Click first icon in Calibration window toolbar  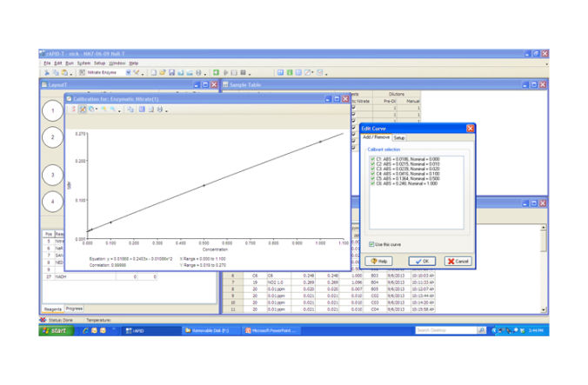coord(74,110)
